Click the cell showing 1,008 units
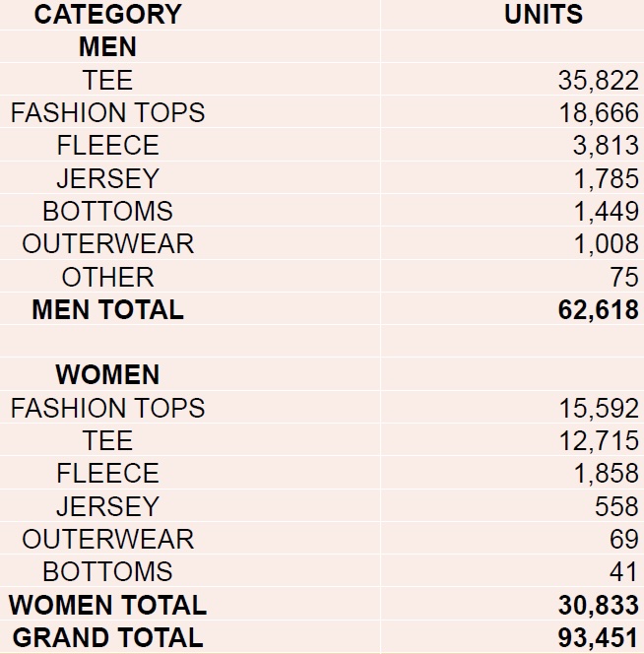Screen dimensions: 644x654 click(606, 244)
